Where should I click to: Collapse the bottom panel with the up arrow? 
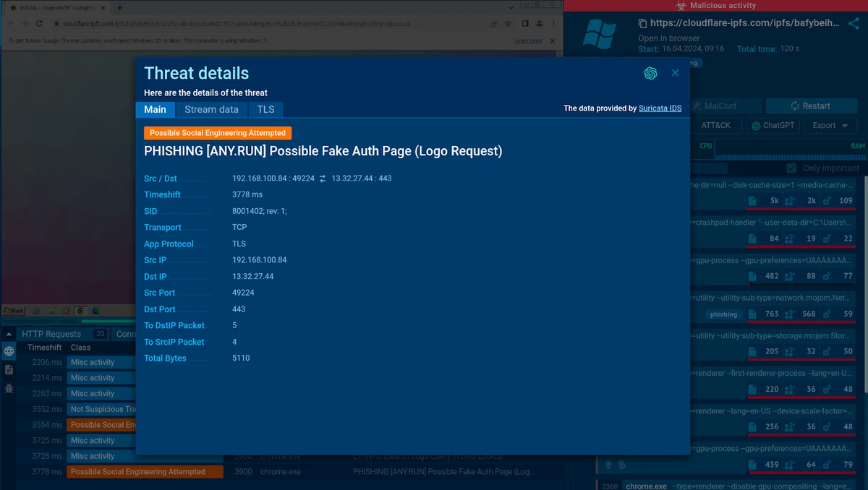pos(9,335)
